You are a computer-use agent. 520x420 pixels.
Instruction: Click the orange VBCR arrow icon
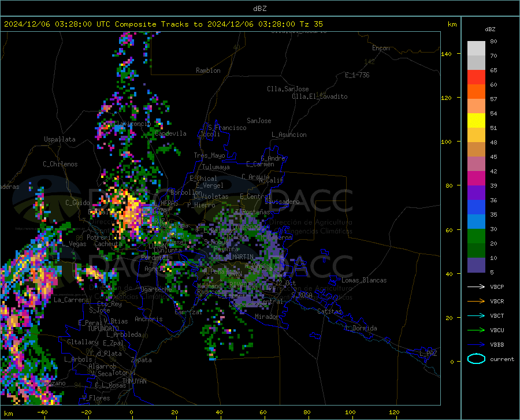tap(476, 302)
